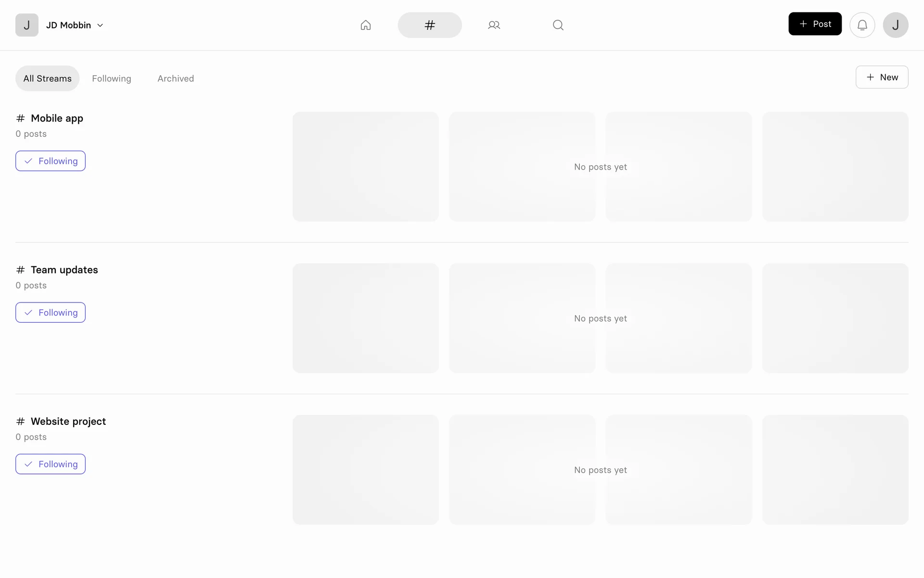Open notifications bell

[x=862, y=25]
